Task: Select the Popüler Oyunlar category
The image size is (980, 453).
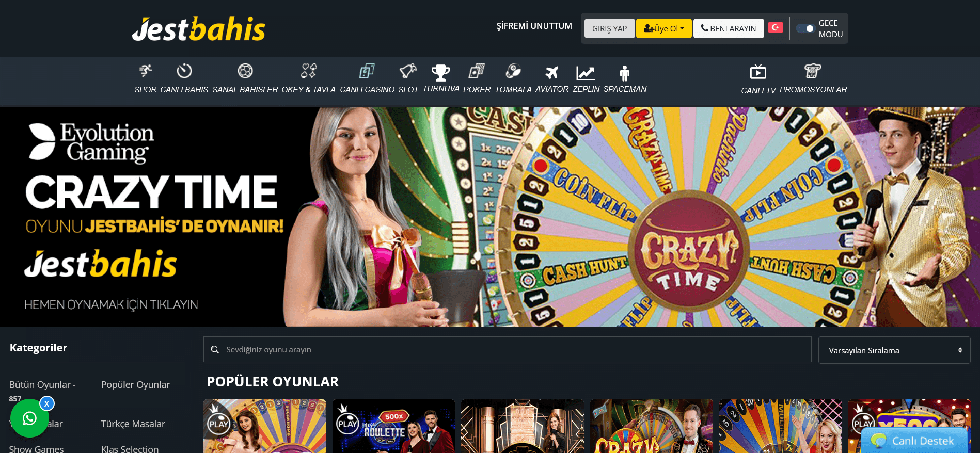Action: [135, 385]
